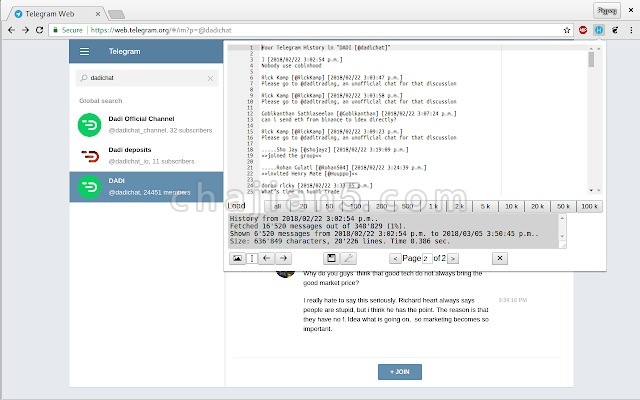Load 5 k messages
The width and height of the screenshot is (640, 400).
pos(485,206)
